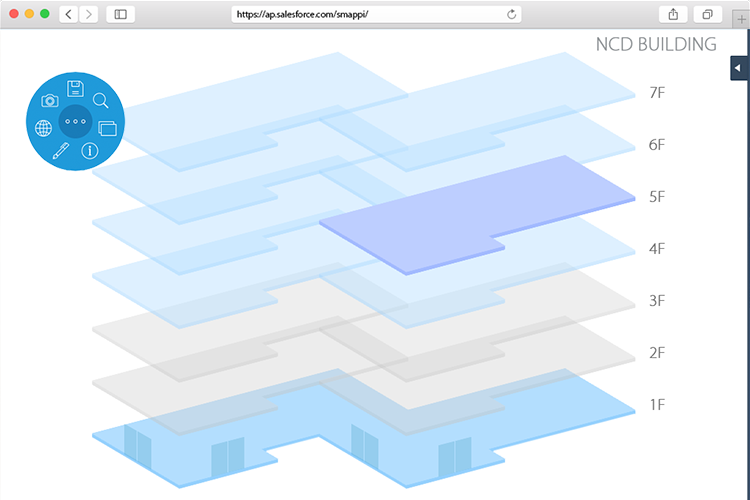Go back with browser back arrow
This screenshot has height=500, width=750.
coord(68,14)
